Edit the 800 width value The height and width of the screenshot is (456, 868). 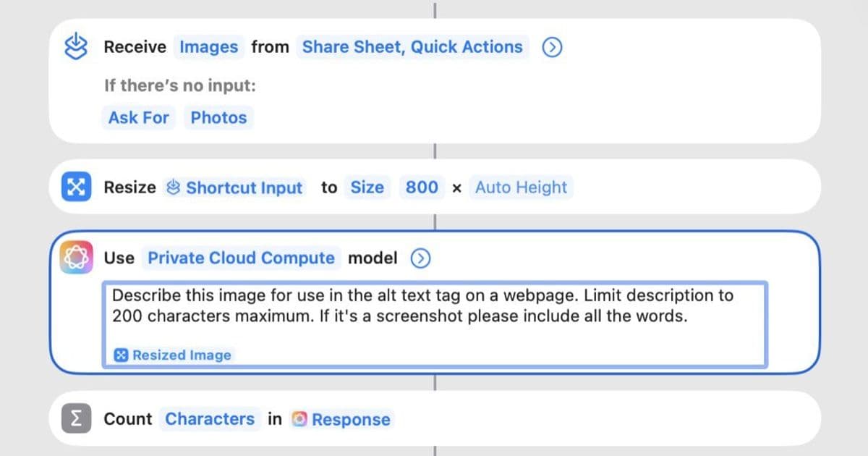422,187
